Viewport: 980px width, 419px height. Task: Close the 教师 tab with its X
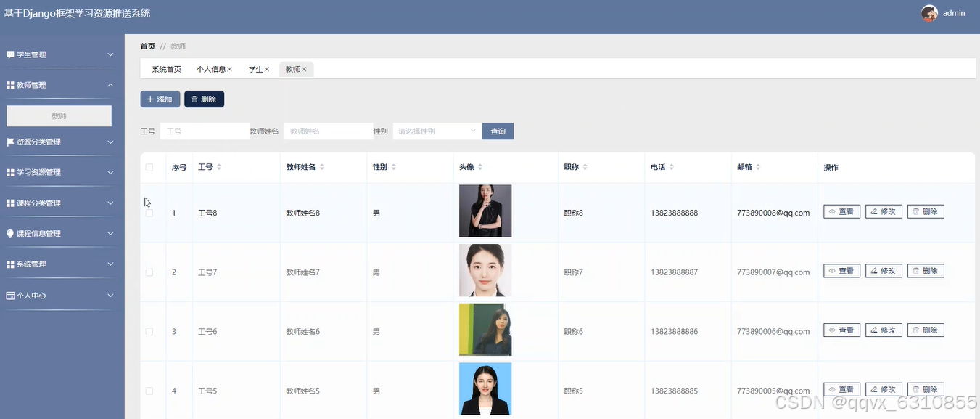[304, 70]
